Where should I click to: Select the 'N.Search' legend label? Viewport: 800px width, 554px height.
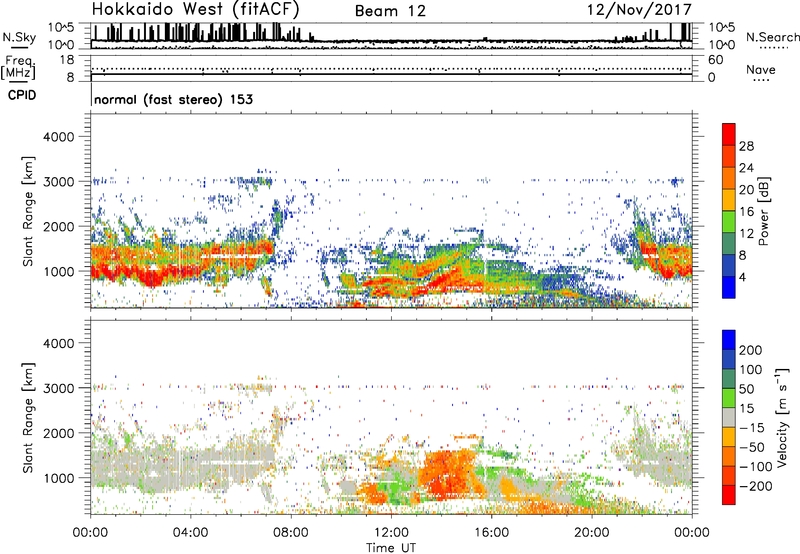coord(772,37)
